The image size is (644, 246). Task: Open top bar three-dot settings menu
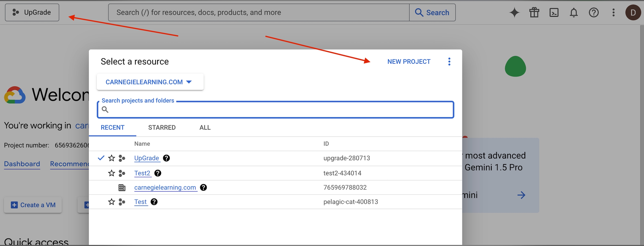pos(614,13)
